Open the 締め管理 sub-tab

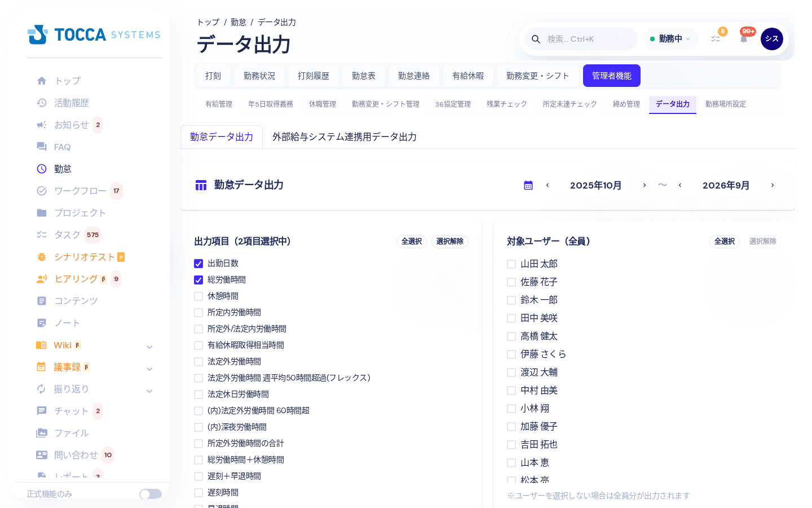(626, 104)
